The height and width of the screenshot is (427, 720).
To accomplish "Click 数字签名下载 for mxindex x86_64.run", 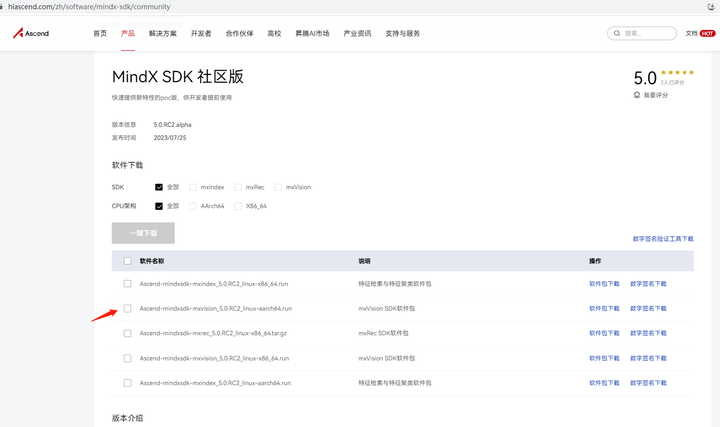I will (x=648, y=284).
